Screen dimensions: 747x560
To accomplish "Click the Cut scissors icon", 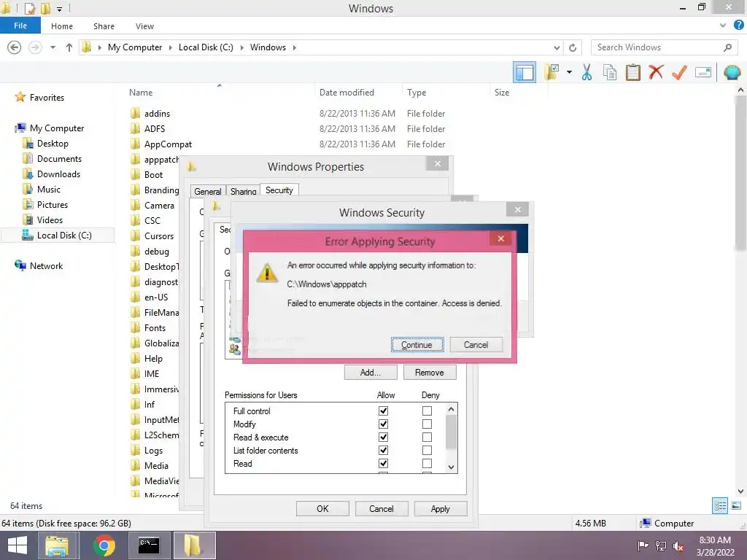I will point(587,72).
